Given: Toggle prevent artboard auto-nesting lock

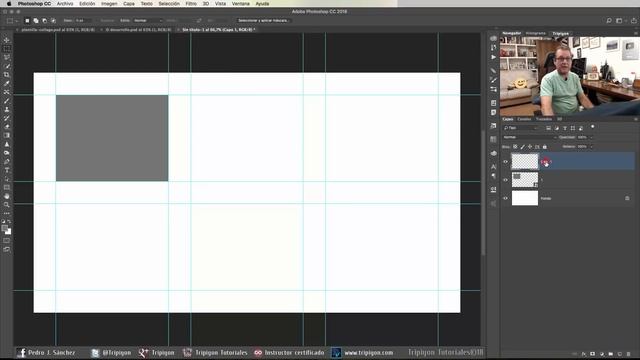Looking at the screenshot, I should tap(537, 147).
